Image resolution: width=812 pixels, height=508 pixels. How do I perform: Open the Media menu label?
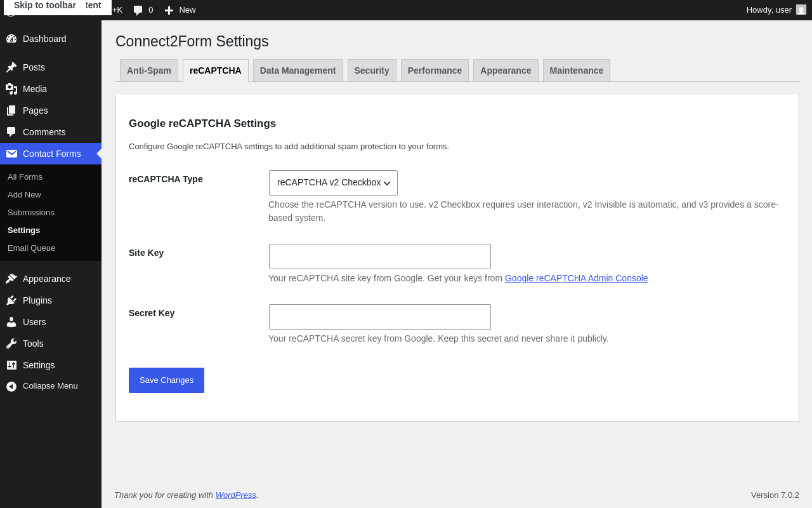pyautogui.click(x=35, y=89)
